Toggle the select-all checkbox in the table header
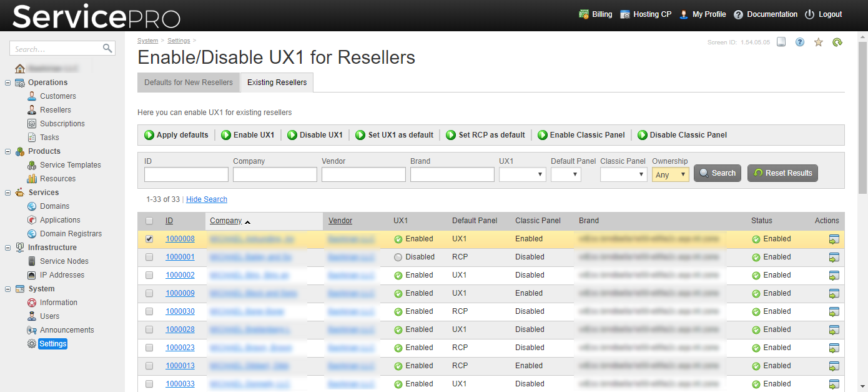The width and height of the screenshot is (868, 392). click(149, 221)
